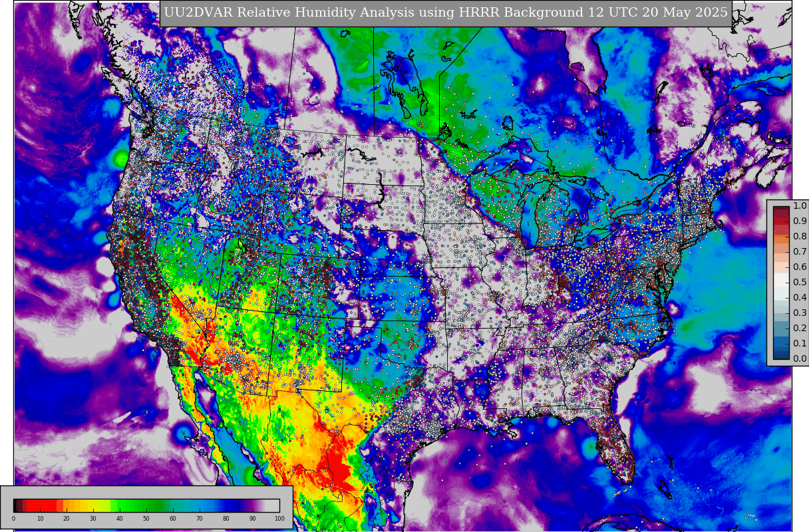Click the '0.2' label on right legend
809x532 pixels.
point(799,328)
